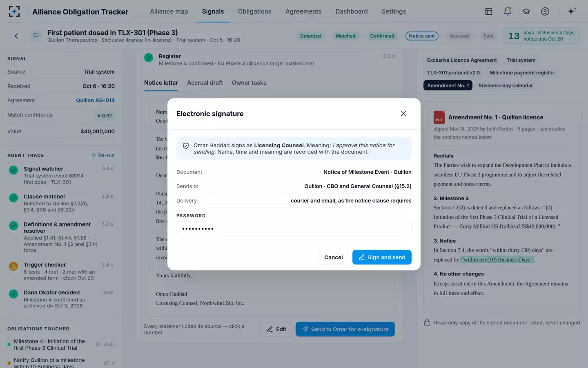Click the Edit button below the letter
Viewport: 588px width, 368px height.
coord(276,329)
